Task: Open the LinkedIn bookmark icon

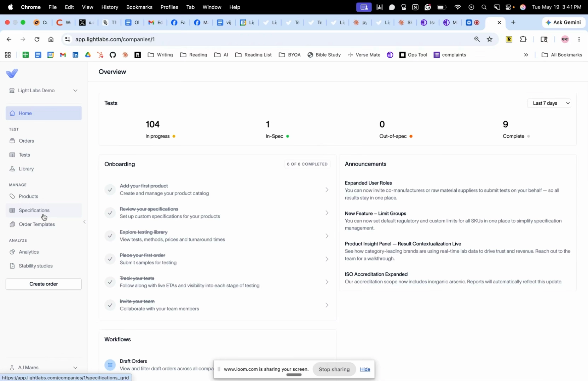Action: click(x=75, y=55)
